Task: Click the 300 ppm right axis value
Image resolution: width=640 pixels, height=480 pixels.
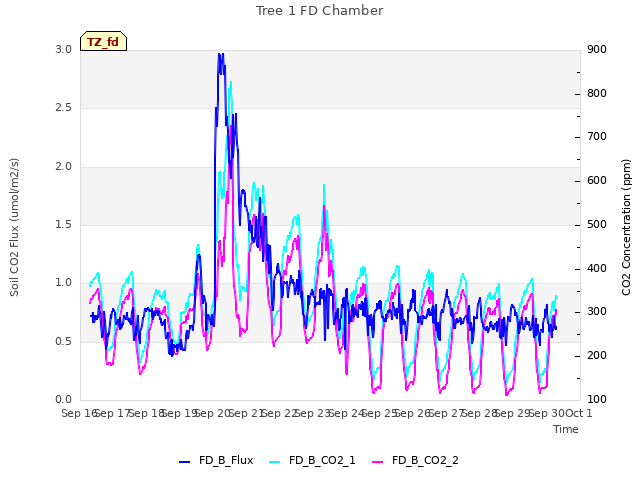Action: 597,312
